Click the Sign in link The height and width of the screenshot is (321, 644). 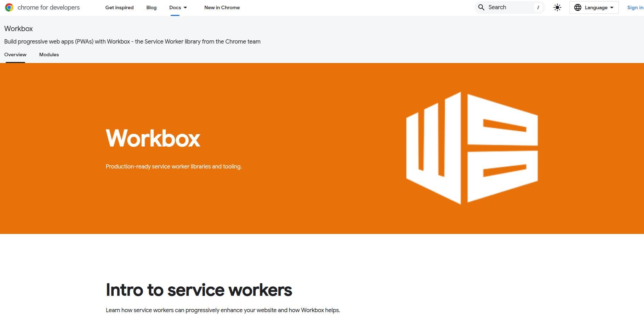[635, 7]
